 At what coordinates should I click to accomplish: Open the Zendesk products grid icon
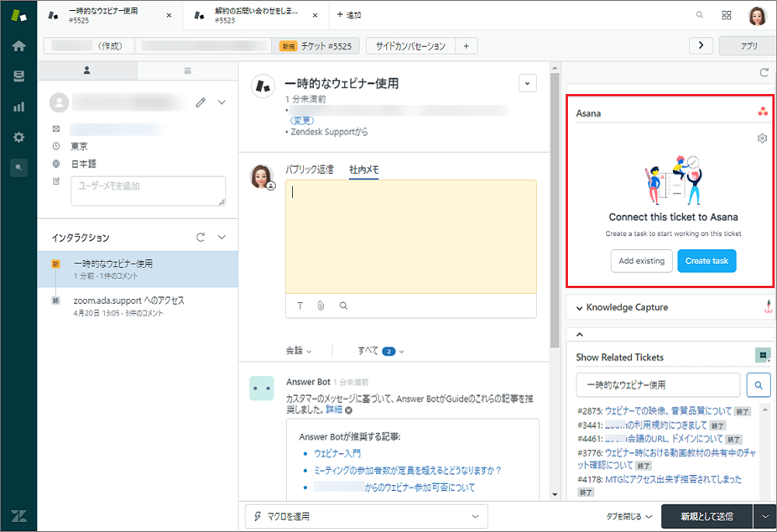(x=726, y=15)
